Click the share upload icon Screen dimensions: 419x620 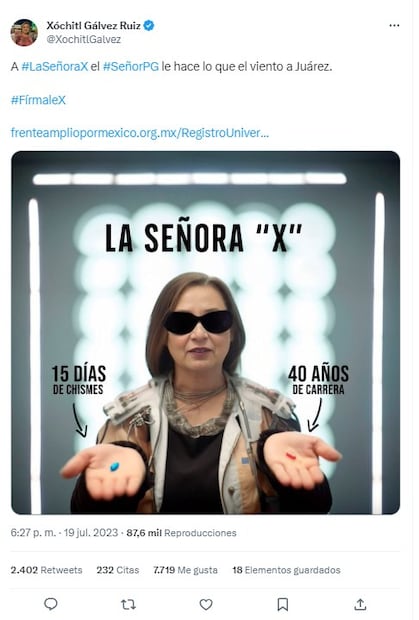click(360, 604)
